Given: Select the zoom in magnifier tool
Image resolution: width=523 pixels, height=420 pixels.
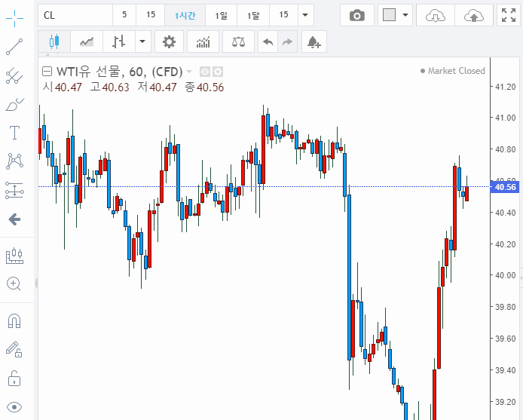Looking at the screenshot, I should (x=14, y=284).
